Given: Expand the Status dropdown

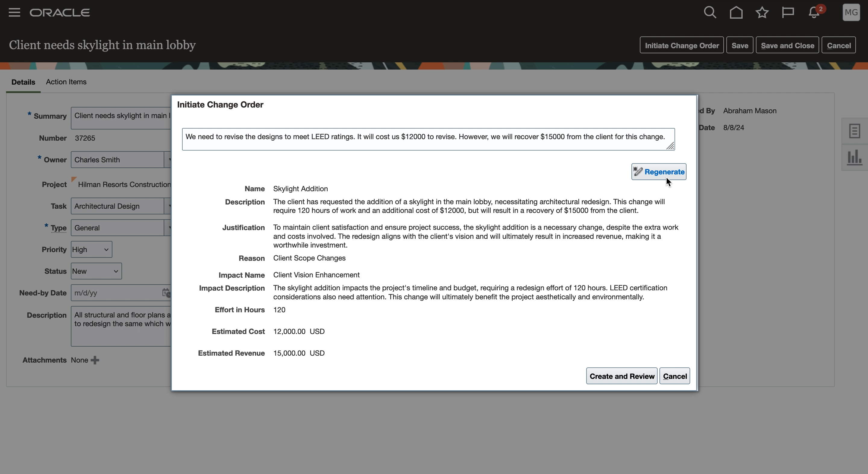Looking at the screenshot, I should [x=96, y=271].
